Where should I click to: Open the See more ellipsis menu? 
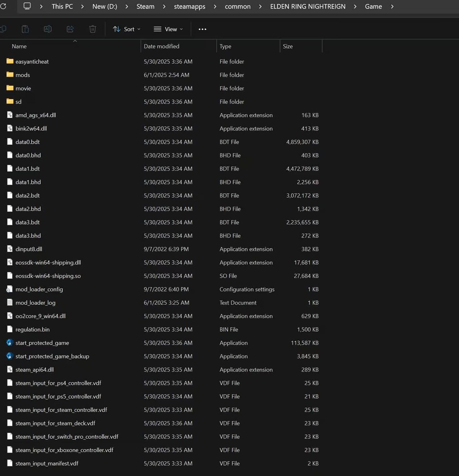pos(202,29)
